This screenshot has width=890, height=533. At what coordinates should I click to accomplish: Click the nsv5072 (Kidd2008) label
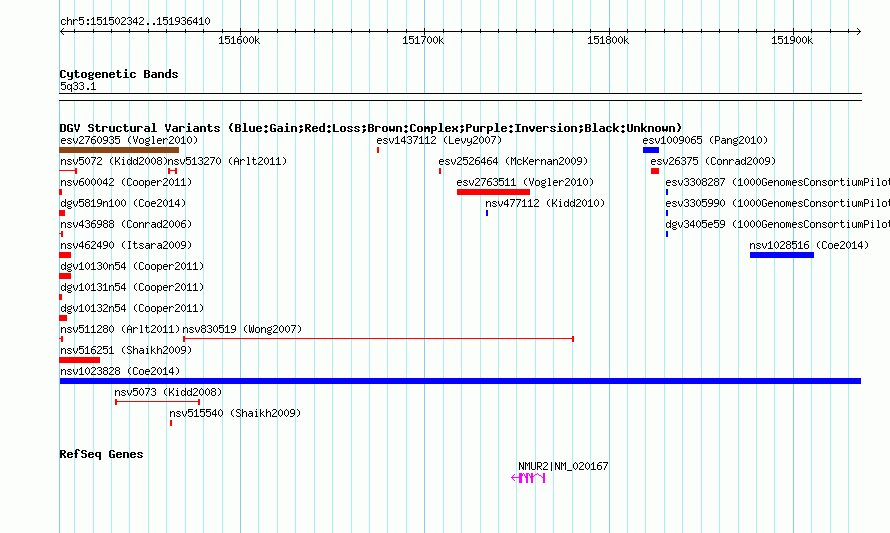pyautogui.click(x=114, y=161)
